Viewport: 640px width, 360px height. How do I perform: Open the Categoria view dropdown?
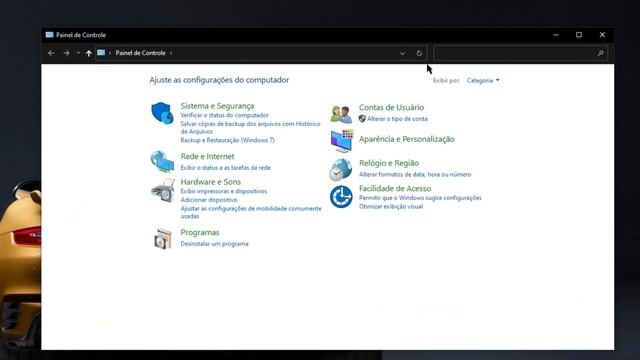click(483, 80)
